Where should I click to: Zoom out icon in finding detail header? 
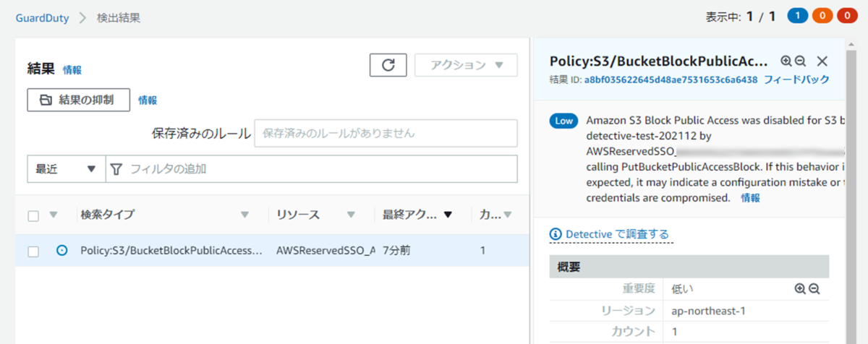point(800,61)
